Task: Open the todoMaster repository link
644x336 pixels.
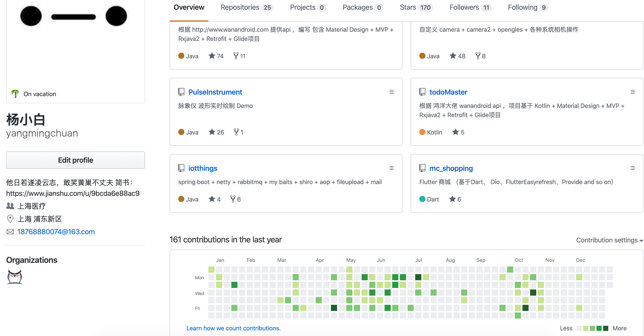Action: coord(448,92)
